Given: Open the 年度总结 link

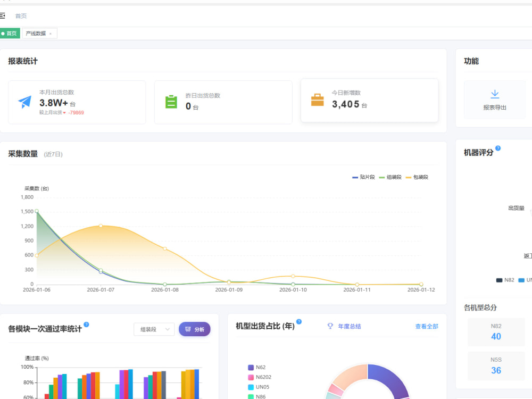Looking at the screenshot, I should coord(350,327).
